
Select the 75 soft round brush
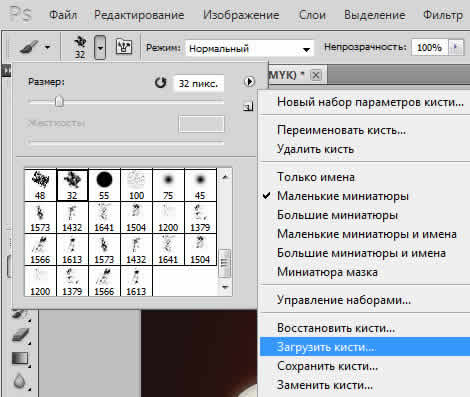coord(168,185)
